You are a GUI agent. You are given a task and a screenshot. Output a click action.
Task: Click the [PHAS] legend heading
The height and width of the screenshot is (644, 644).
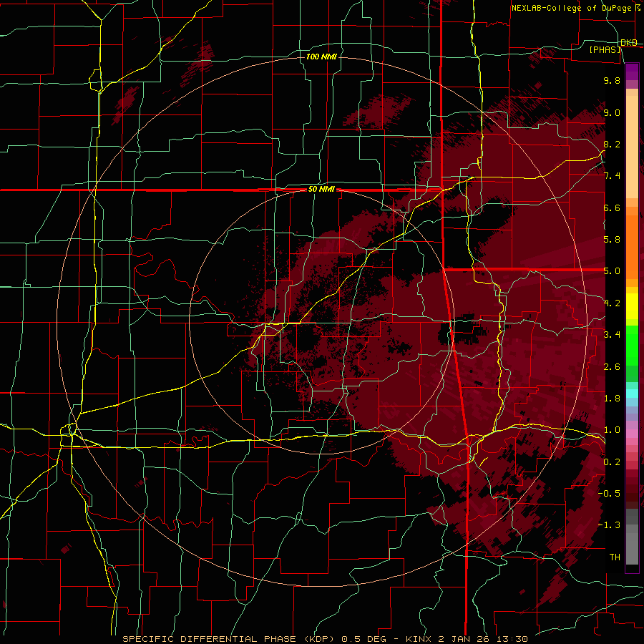pyautogui.click(x=605, y=49)
